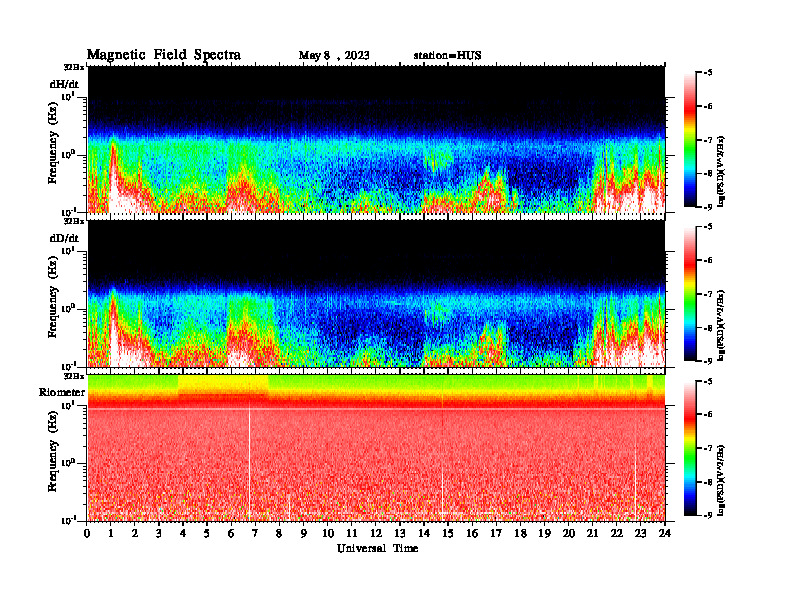The image size is (792, 612).
Task: Click hour 8 on the time axis
Action: 279,533
